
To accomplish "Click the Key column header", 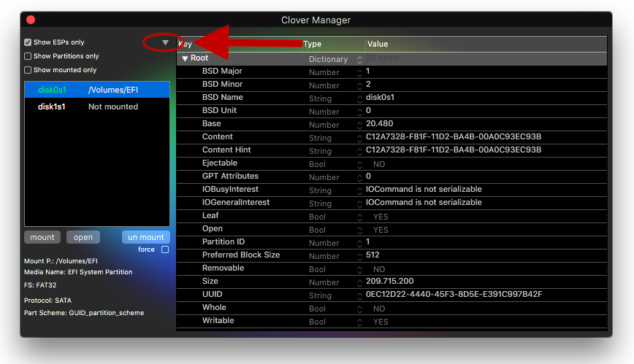I will pos(240,44).
